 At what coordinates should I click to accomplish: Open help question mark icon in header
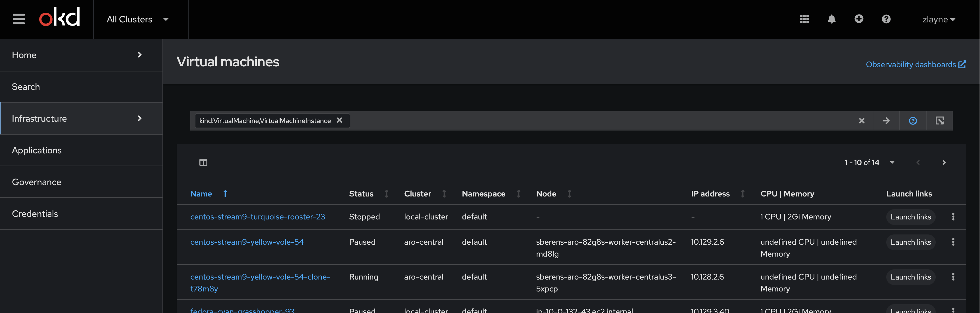point(886,19)
